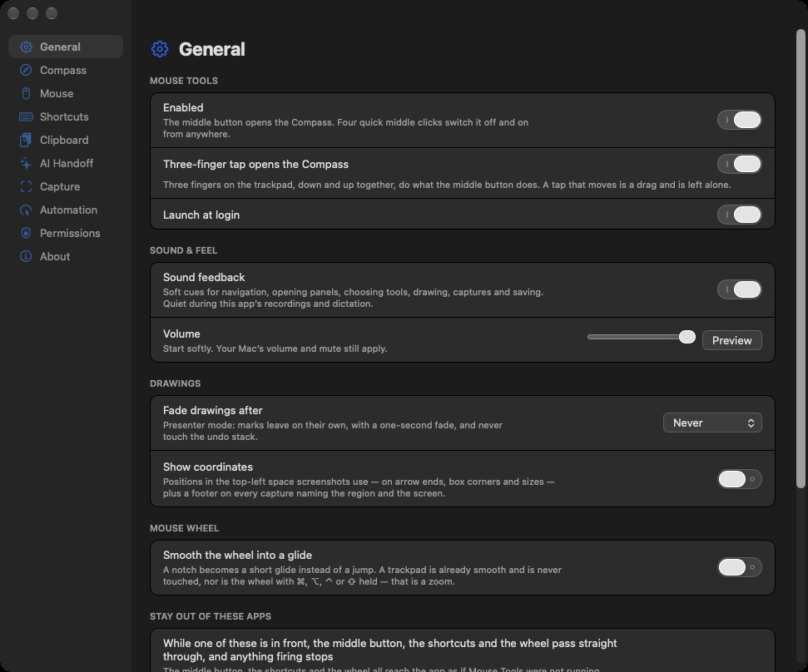808x672 pixels.
Task: Enable Show coordinates
Action: [740, 479]
